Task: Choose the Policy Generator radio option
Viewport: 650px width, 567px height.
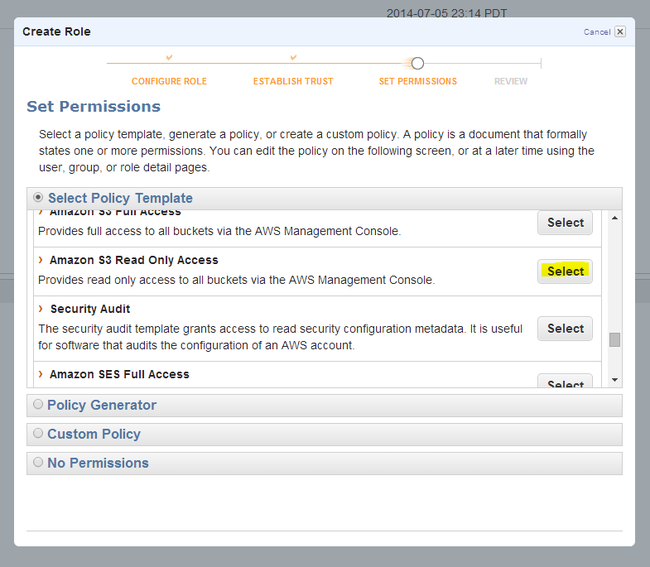Action: 38,405
